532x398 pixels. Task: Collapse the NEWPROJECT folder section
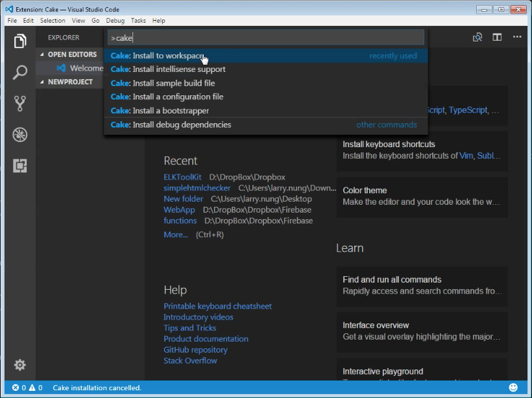click(42, 82)
